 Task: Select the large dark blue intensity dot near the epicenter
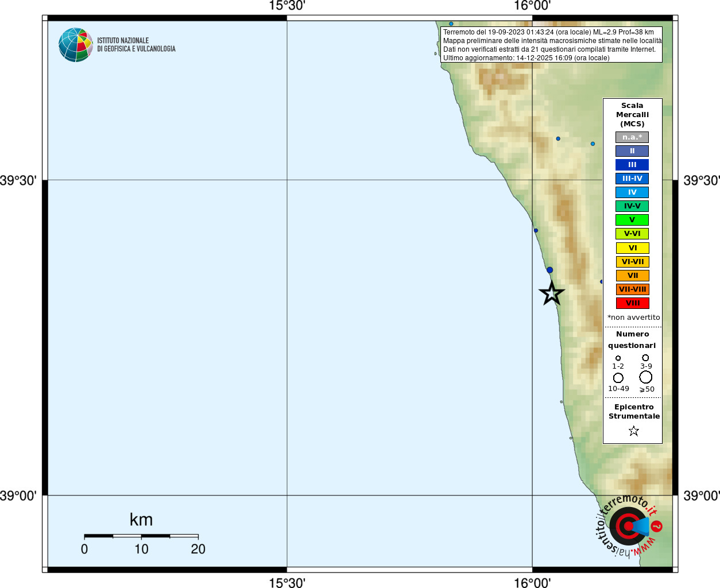[549, 270]
